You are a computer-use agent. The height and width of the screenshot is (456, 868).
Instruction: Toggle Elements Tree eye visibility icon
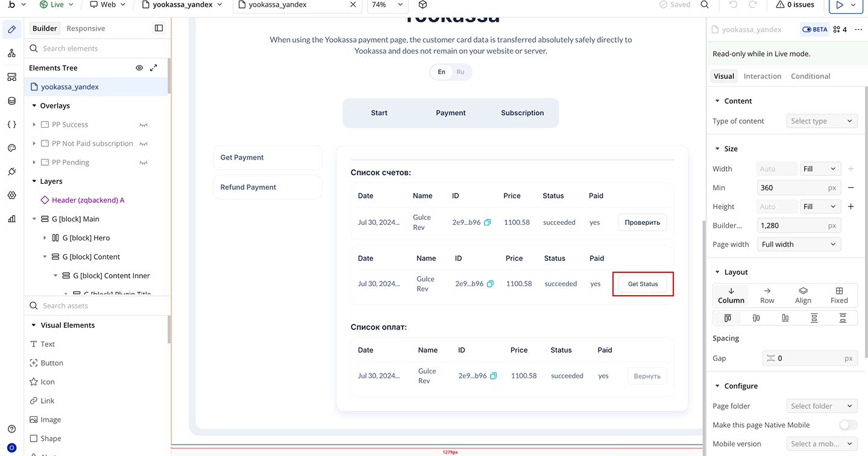pyautogui.click(x=139, y=68)
